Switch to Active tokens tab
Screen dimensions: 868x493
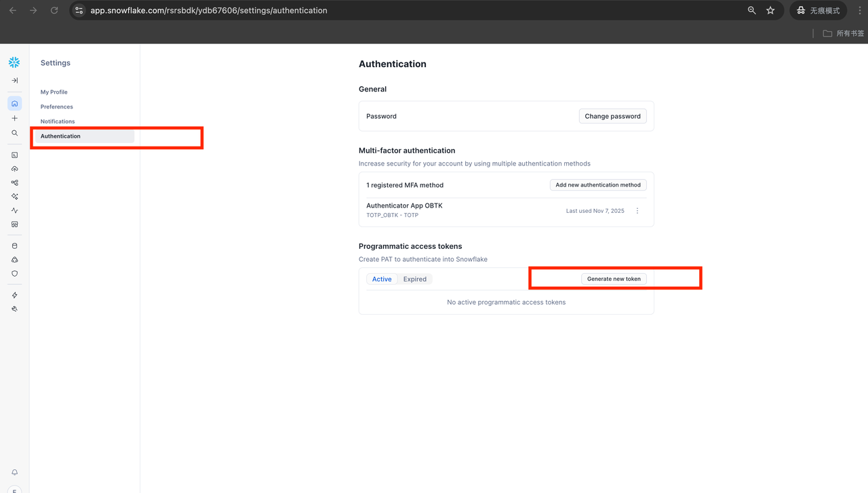[x=382, y=279]
